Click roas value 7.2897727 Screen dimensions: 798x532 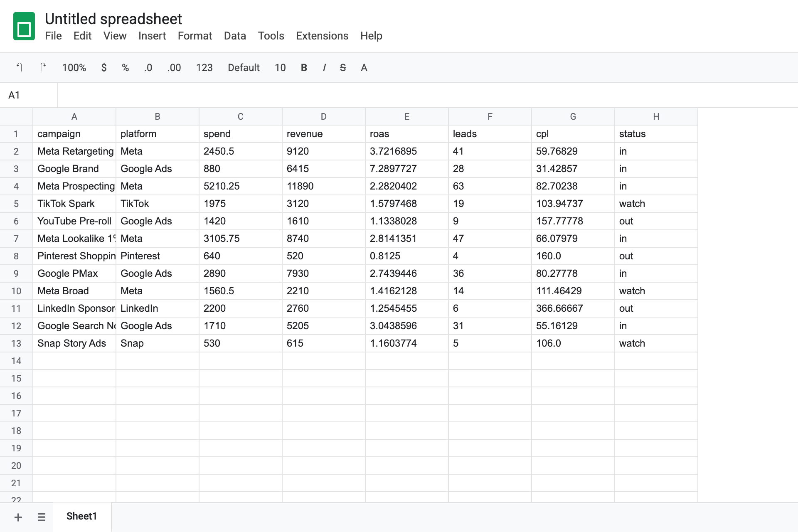click(407, 169)
